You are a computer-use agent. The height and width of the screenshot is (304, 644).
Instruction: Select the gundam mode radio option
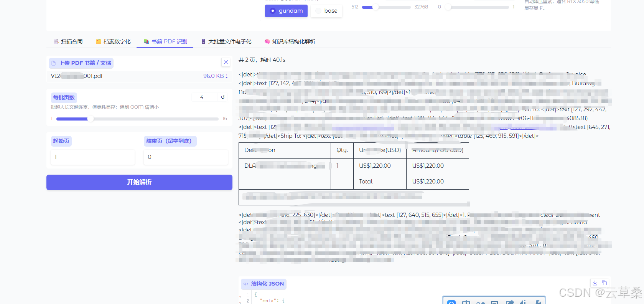pyautogui.click(x=286, y=11)
